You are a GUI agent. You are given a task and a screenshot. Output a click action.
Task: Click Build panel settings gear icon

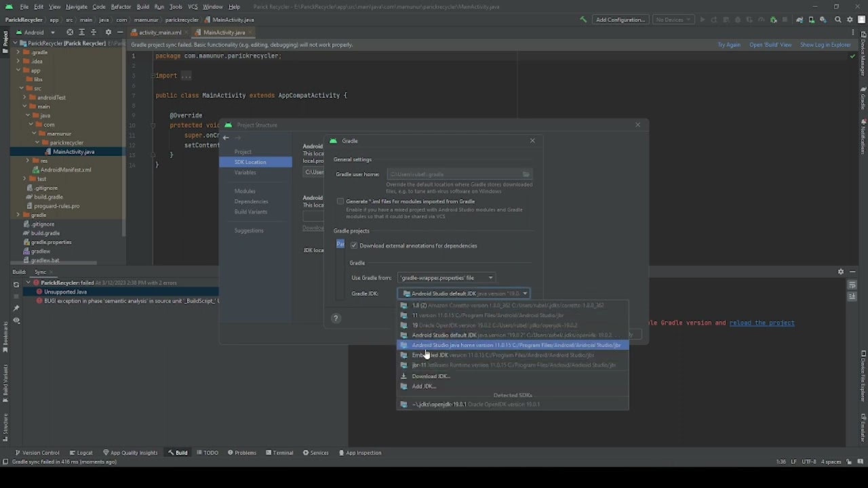tap(841, 272)
